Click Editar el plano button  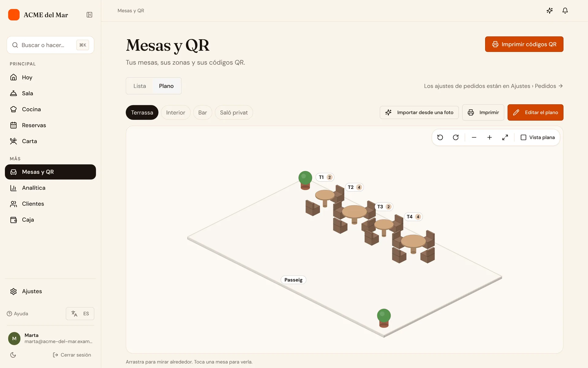(x=535, y=112)
